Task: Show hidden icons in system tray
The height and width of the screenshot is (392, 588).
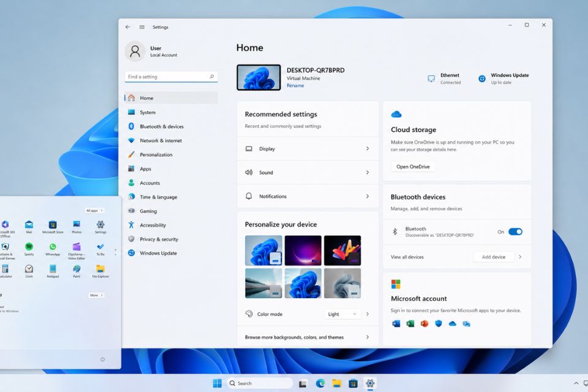Action: [576, 383]
